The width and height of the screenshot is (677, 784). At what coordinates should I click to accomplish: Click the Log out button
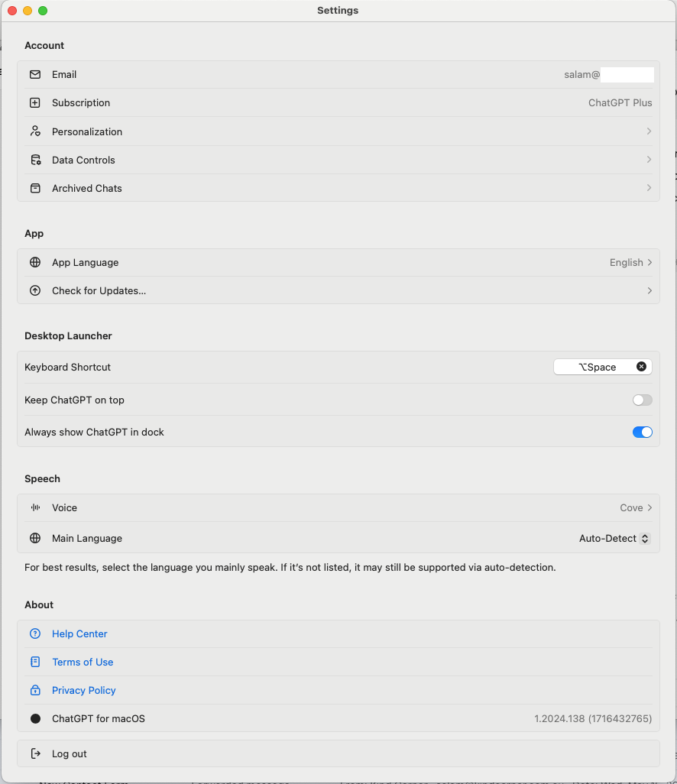point(338,753)
